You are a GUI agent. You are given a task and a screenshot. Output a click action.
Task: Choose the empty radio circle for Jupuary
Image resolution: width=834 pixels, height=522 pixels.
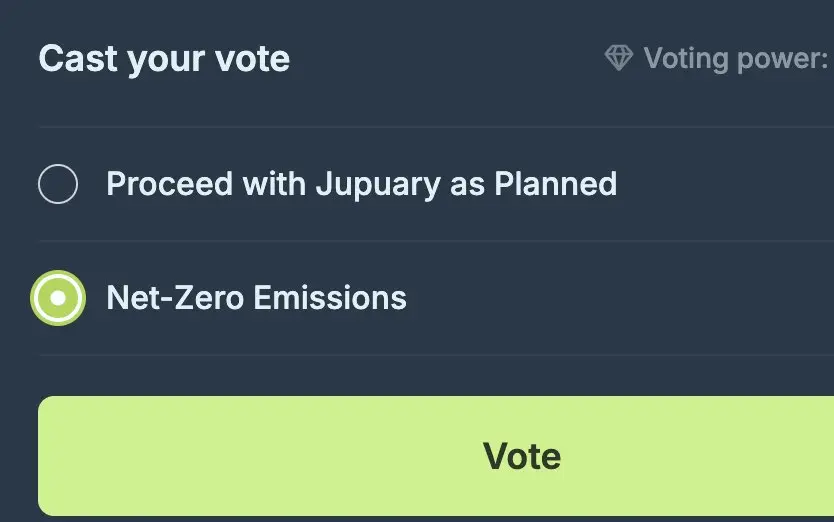tap(58, 184)
